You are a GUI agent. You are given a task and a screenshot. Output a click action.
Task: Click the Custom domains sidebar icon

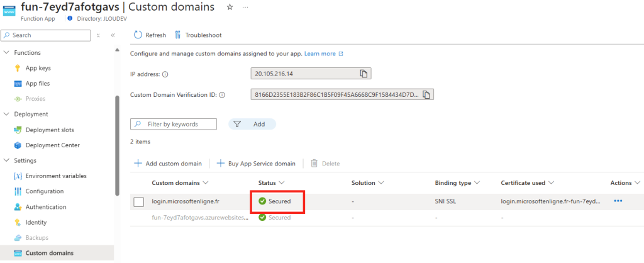[x=18, y=253]
